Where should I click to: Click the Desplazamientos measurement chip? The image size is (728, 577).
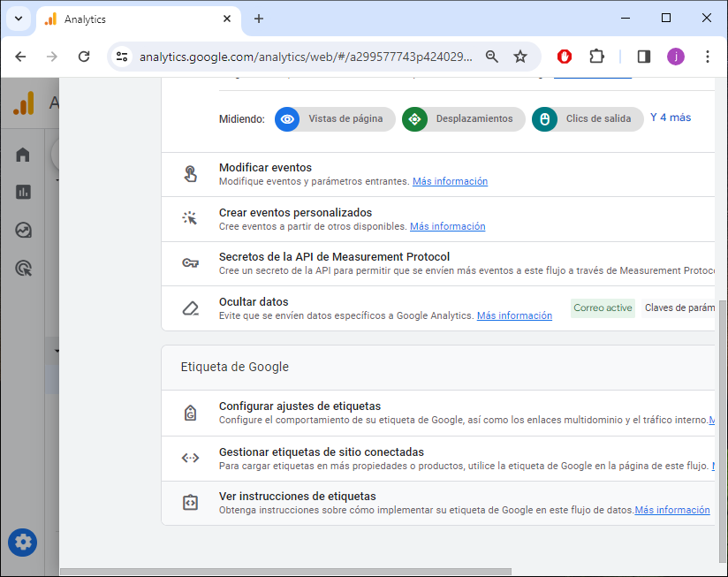(463, 119)
